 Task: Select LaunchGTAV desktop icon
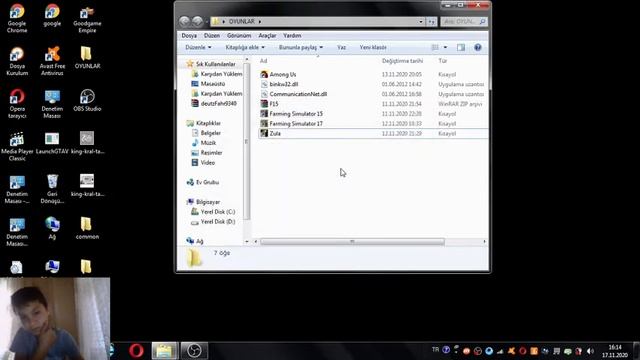click(x=52, y=143)
